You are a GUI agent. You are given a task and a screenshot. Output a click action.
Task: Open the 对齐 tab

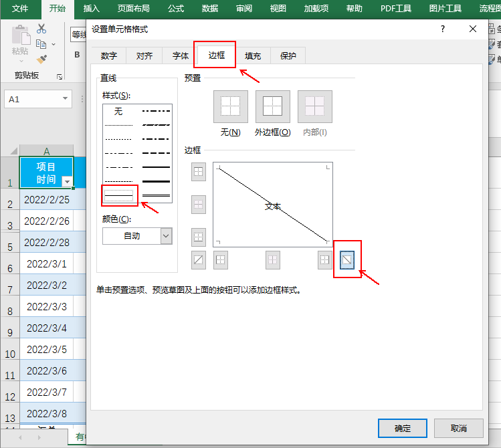tap(144, 56)
